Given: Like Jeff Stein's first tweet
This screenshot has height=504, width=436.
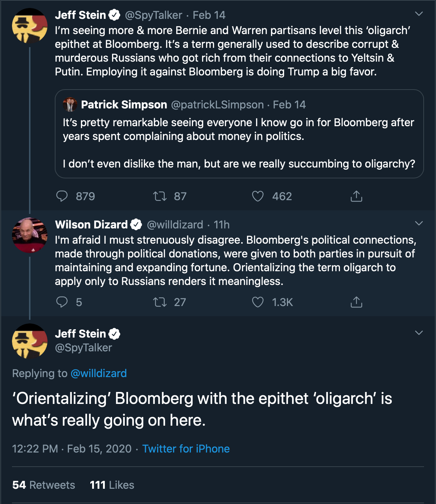Looking at the screenshot, I should pyautogui.click(x=258, y=196).
